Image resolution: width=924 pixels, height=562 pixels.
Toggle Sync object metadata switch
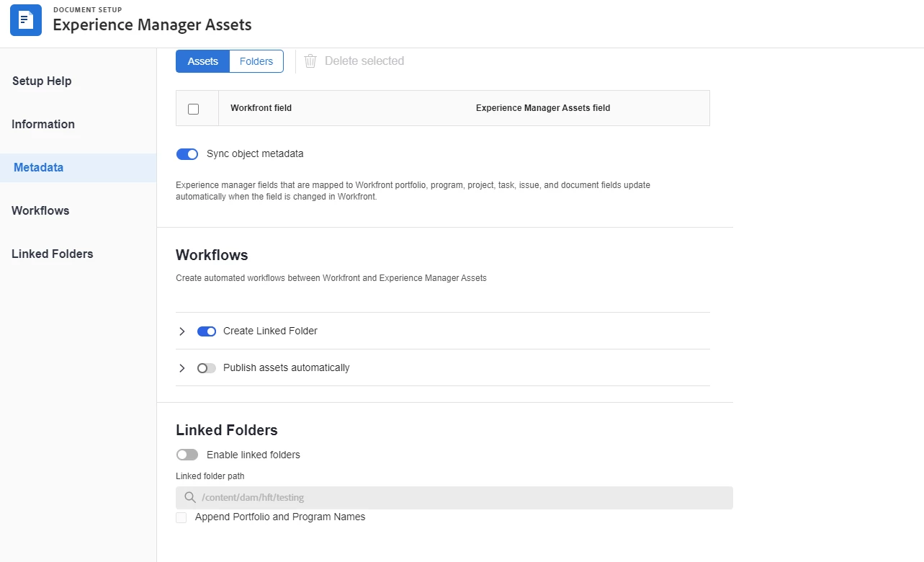[187, 154]
